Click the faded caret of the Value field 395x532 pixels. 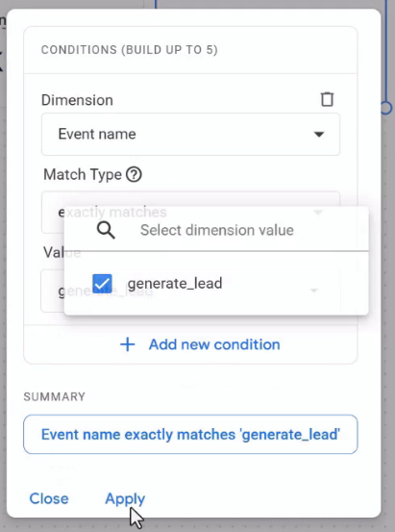click(314, 291)
